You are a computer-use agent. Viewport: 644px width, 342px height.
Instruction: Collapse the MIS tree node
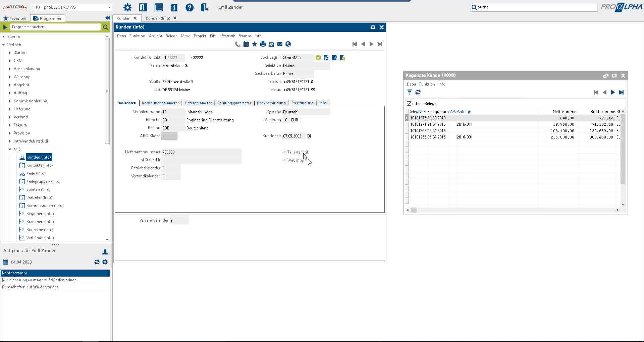click(x=10, y=149)
